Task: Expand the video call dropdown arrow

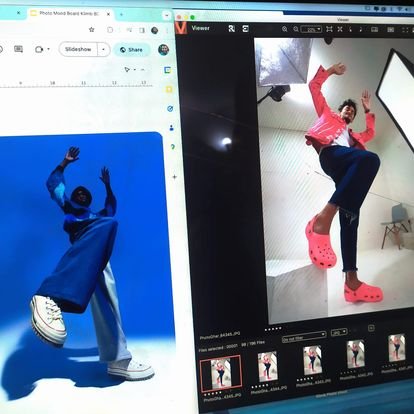Action: coord(49,49)
